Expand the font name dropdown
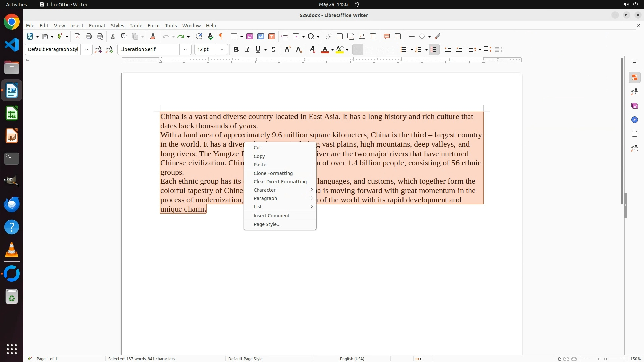The height and width of the screenshot is (362, 644). (x=185, y=49)
